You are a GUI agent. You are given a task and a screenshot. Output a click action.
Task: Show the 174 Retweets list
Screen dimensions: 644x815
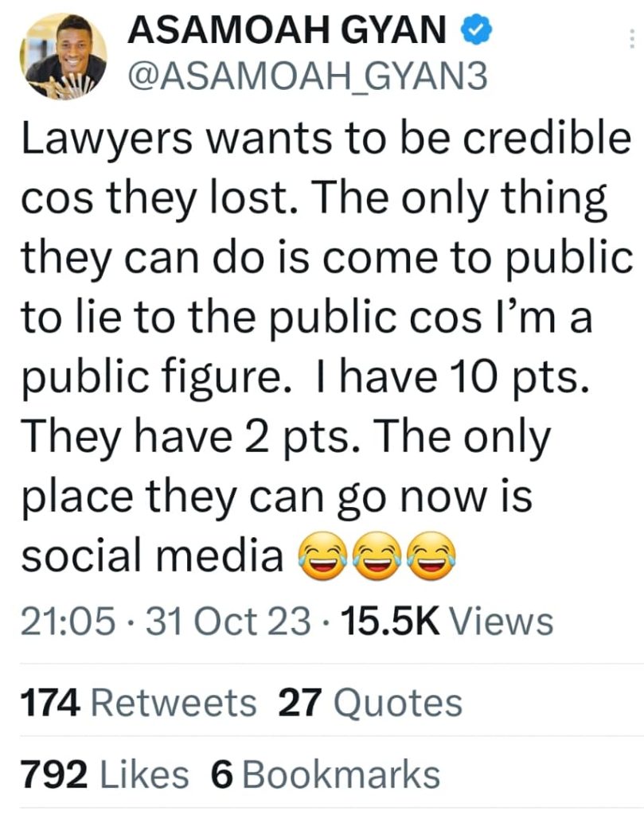(x=138, y=704)
